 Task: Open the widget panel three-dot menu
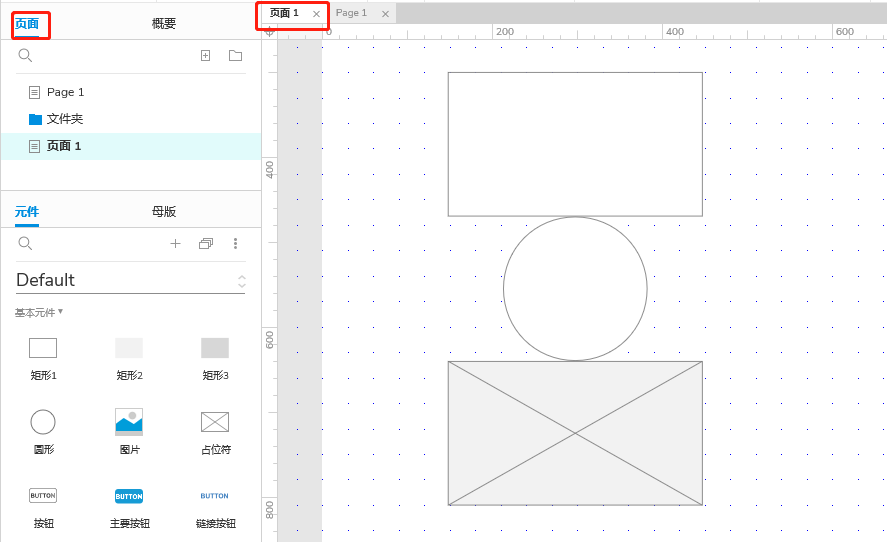[x=235, y=243]
